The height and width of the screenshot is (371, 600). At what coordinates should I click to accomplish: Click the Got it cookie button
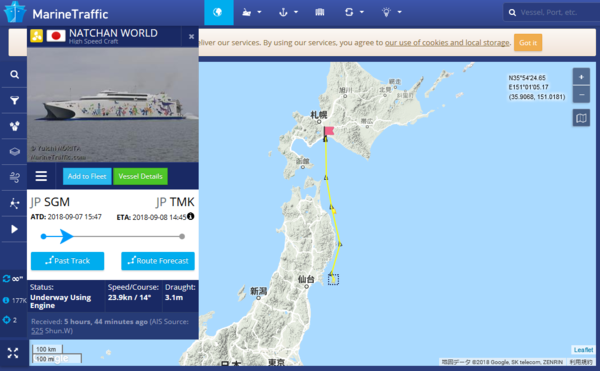tap(528, 43)
